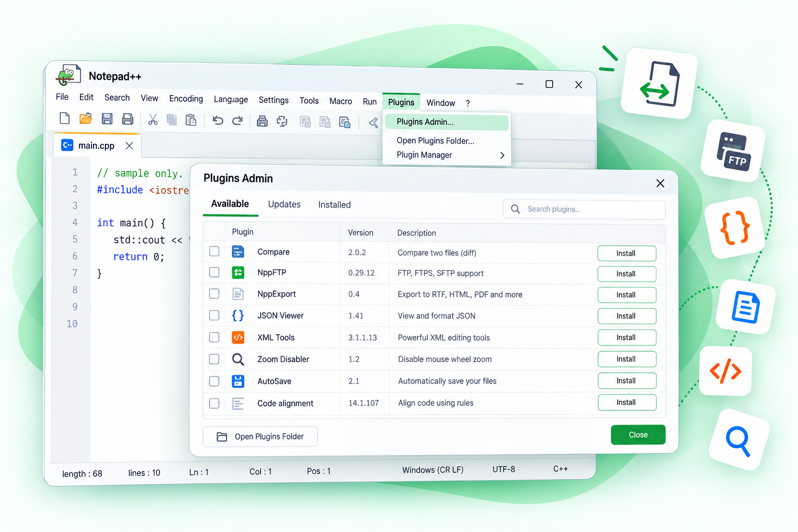Click the Zoom Disabler magnifier icon
Screen dimensions: 798x532
[x=238, y=359]
